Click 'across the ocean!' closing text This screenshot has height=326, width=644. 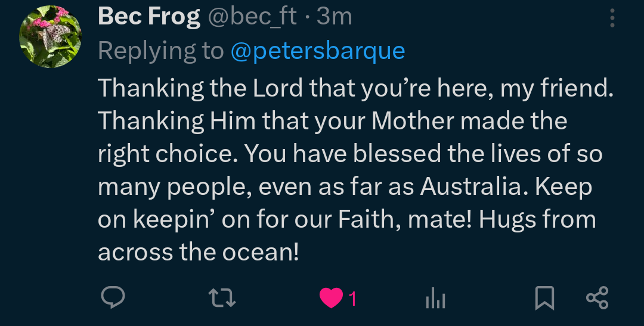[198, 252]
